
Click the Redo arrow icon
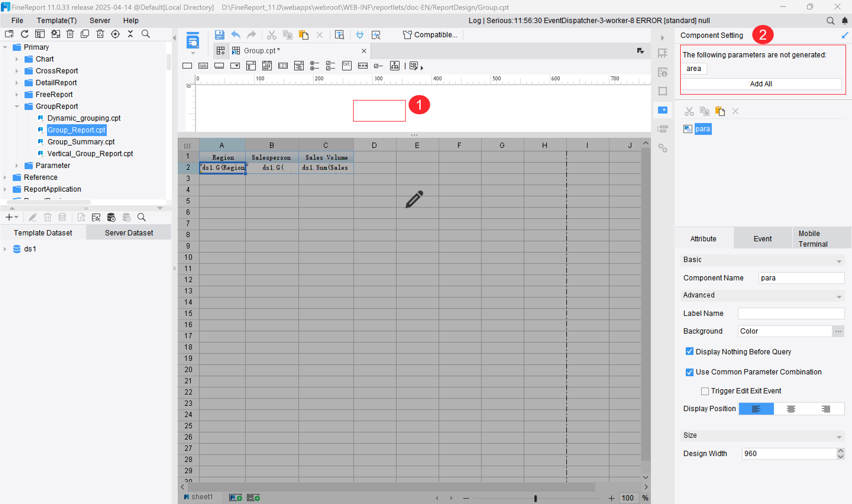251,35
